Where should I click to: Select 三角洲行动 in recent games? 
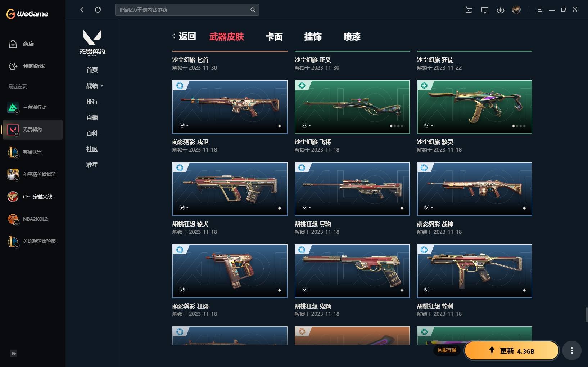pos(33,107)
